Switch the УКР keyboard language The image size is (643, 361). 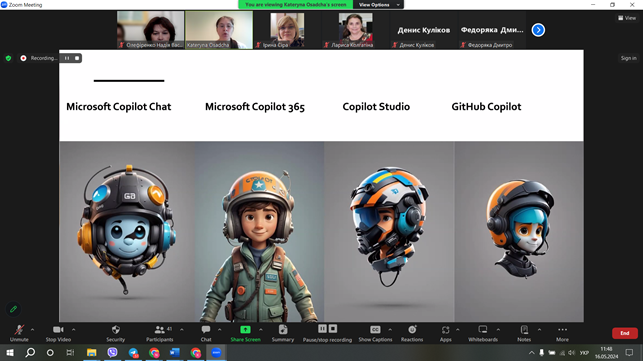pyautogui.click(x=584, y=353)
